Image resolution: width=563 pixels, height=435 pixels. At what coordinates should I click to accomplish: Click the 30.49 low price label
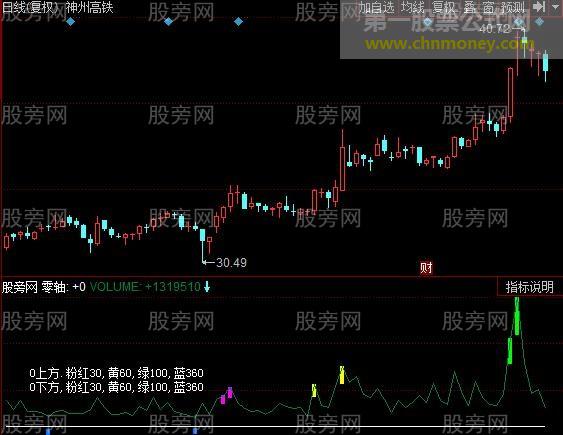(231, 263)
